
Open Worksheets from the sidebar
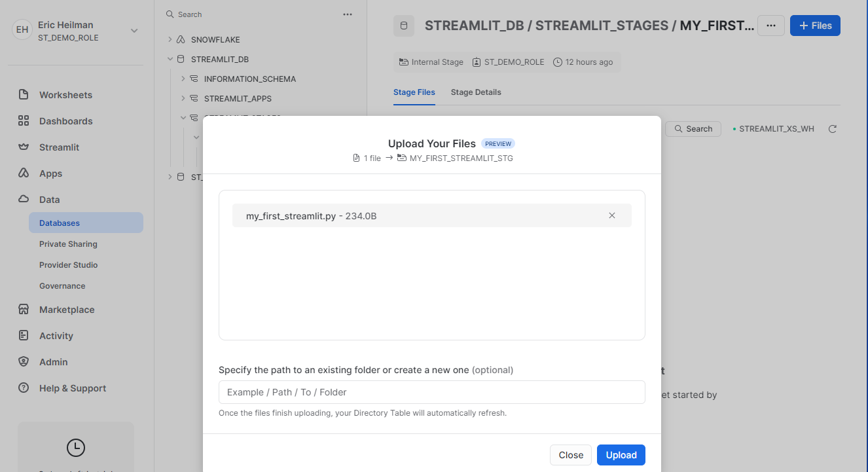pyautogui.click(x=65, y=95)
